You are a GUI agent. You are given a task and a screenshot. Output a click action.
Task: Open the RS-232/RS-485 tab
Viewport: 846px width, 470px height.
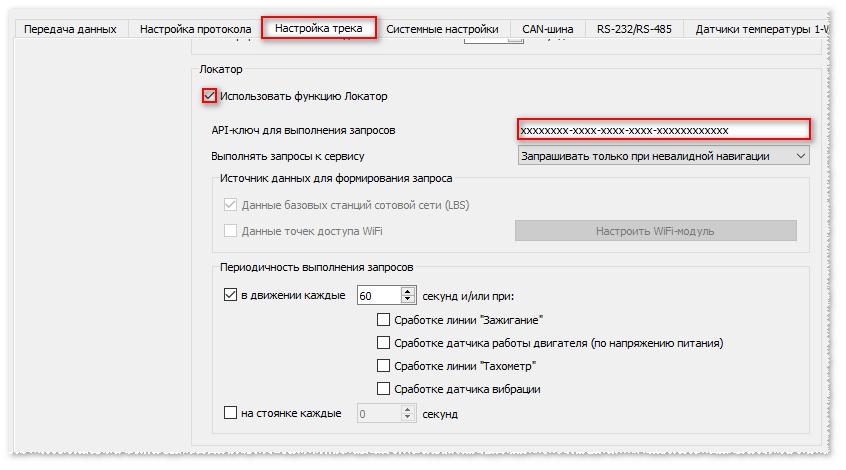632,29
